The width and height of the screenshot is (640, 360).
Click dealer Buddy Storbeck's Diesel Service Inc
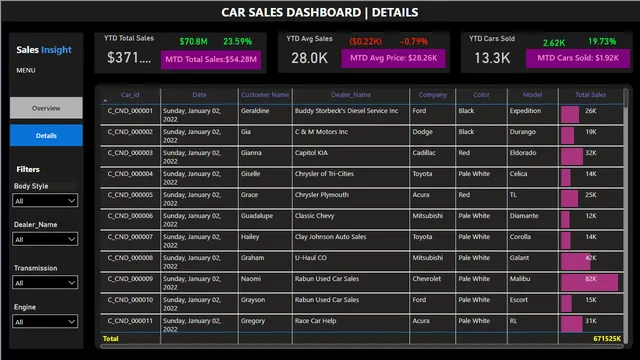pos(347,111)
